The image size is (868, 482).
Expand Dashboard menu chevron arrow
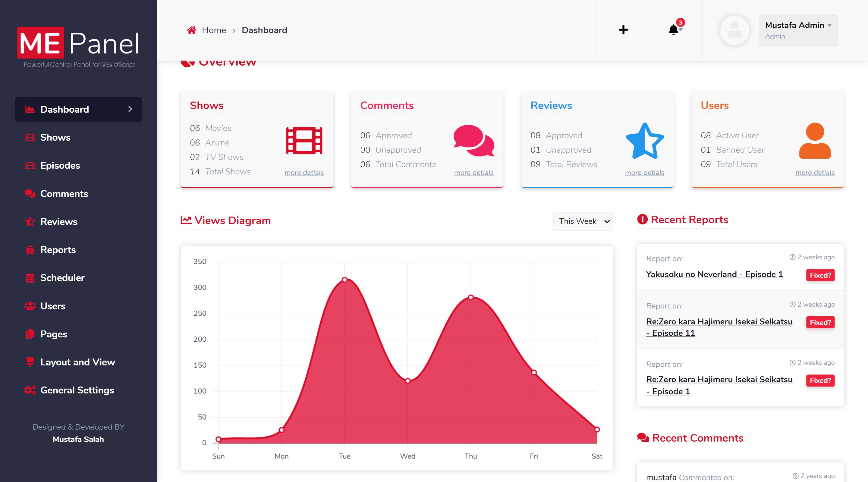click(x=130, y=109)
